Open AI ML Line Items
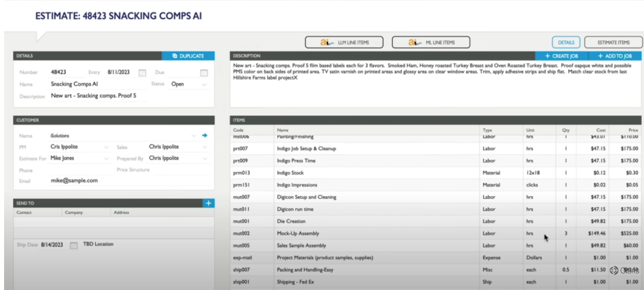Screen dimensions: 644x290 [431, 43]
